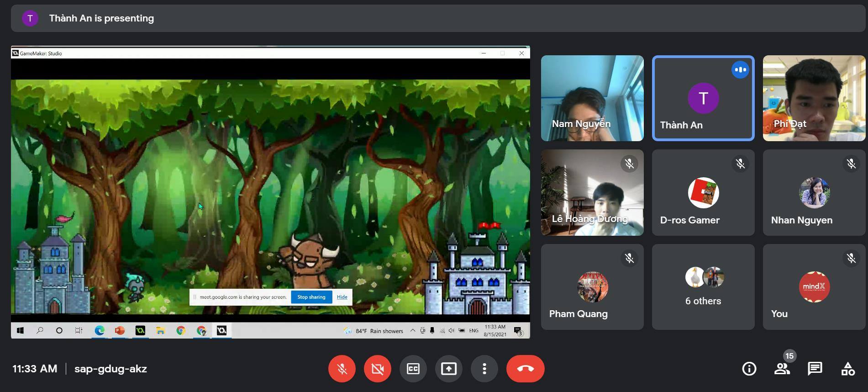Start presenting your screen
868x392 pixels.
(x=449, y=369)
